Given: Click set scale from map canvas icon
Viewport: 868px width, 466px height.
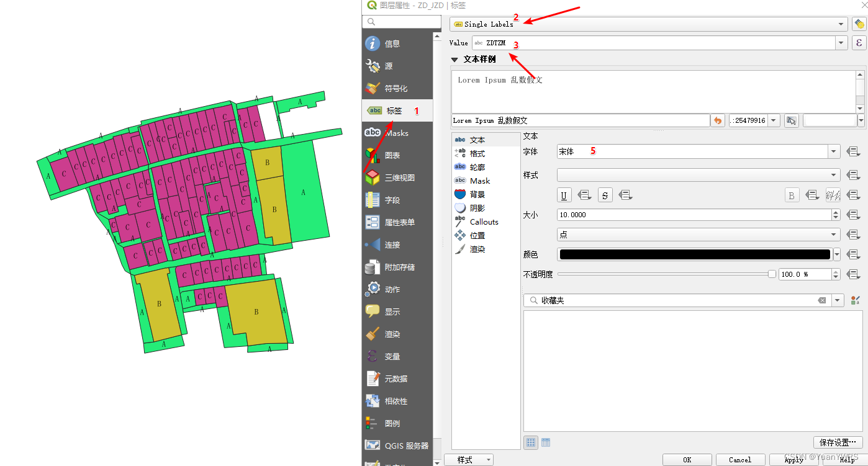Looking at the screenshot, I should click(791, 120).
